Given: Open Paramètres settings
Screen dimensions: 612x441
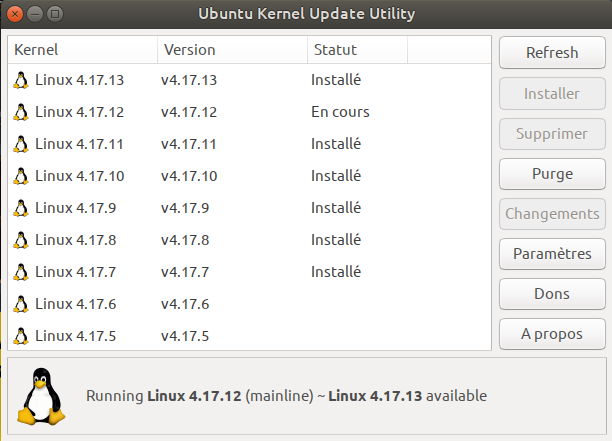Looking at the screenshot, I should tap(552, 254).
